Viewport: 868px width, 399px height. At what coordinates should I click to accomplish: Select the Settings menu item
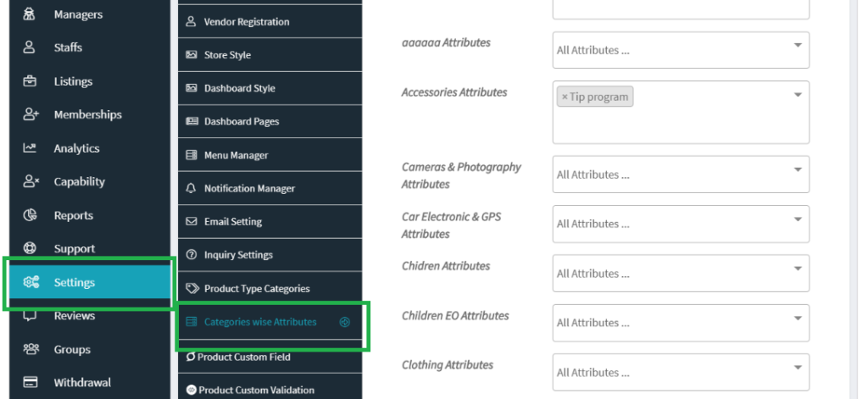click(x=90, y=282)
